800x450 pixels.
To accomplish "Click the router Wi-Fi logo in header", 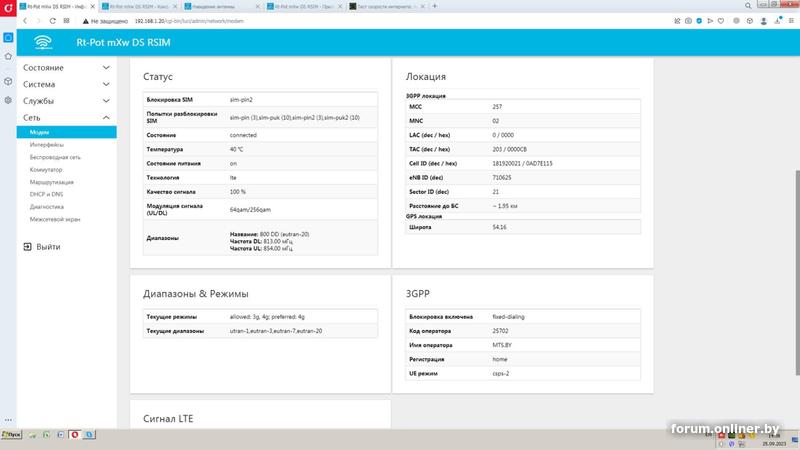I will pyautogui.click(x=43, y=42).
